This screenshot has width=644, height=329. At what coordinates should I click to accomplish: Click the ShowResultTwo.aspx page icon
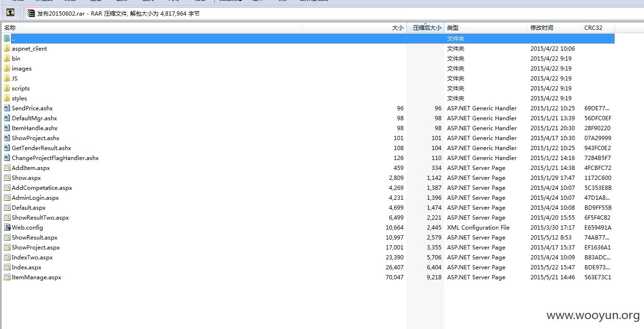7,217
